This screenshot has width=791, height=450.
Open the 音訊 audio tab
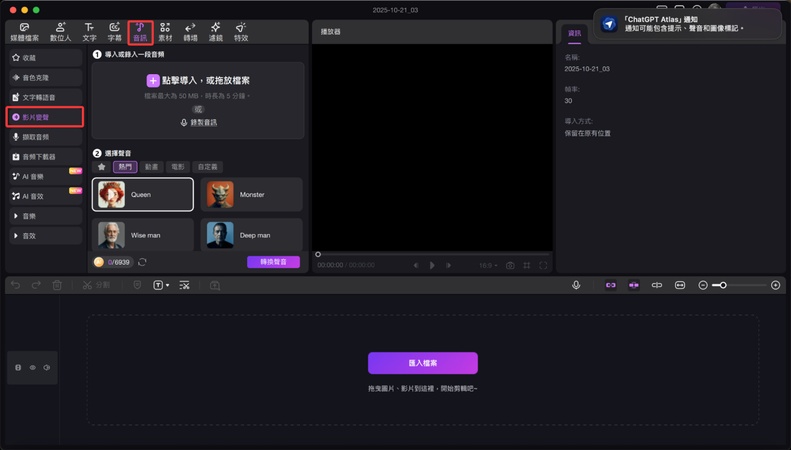click(x=140, y=32)
